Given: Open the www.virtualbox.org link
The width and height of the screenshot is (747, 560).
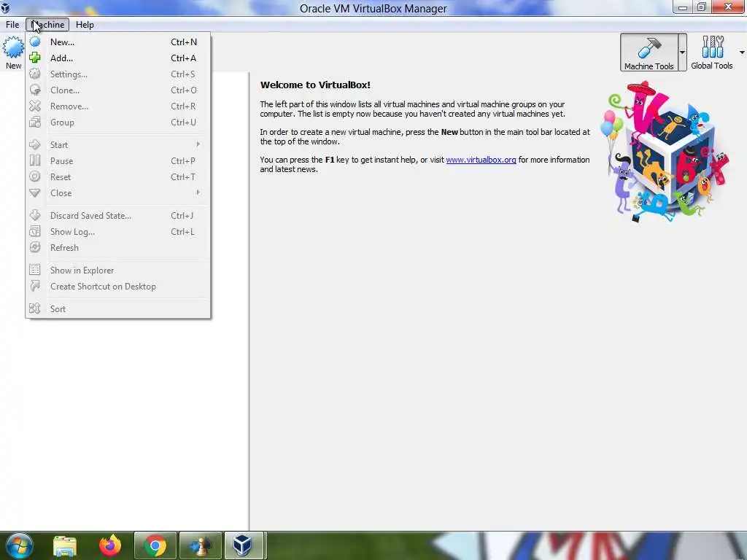Looking at the screenshot, I should 481,160.
